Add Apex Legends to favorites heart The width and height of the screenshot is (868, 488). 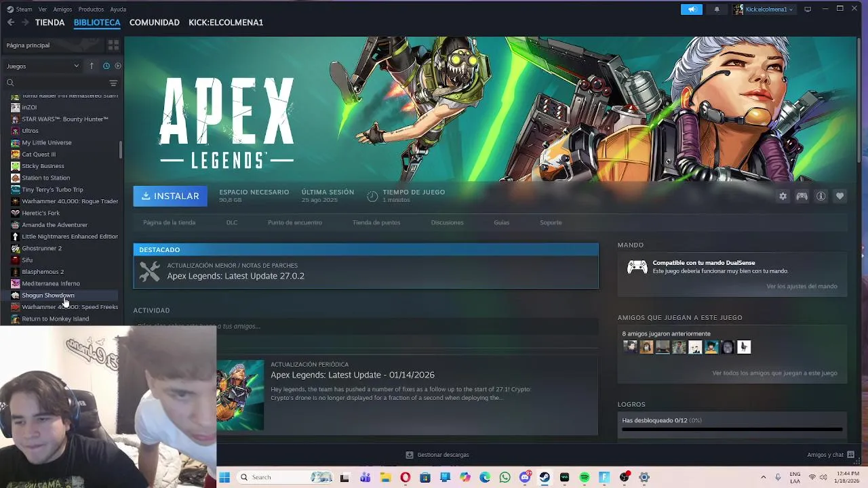click(x=840, y=196)
